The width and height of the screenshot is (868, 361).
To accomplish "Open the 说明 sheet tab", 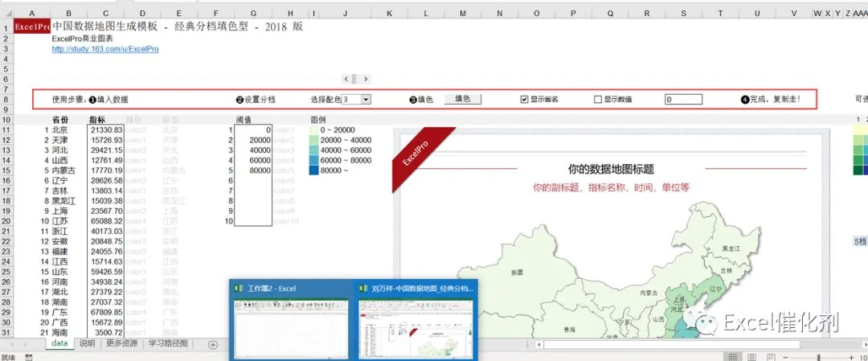I will 87,343.
